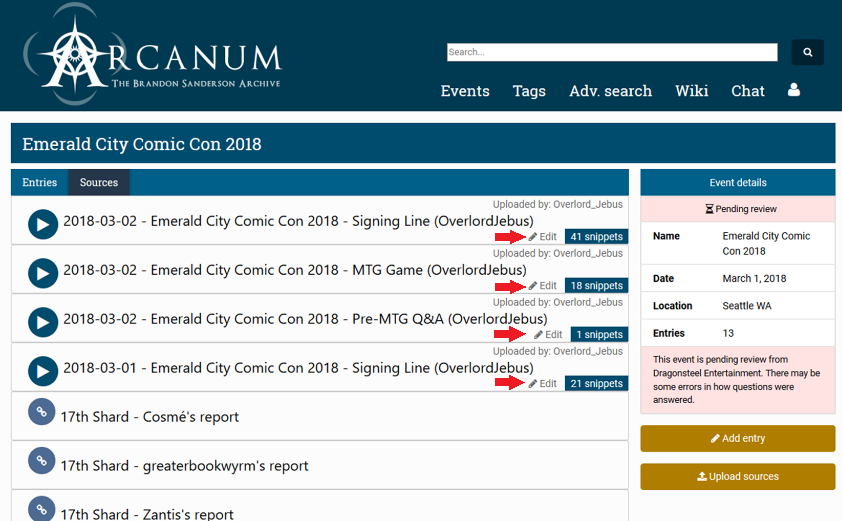842x521 pixels.
Task: Click the Dragonsteel pending review notice
Action: coord(738,380)
